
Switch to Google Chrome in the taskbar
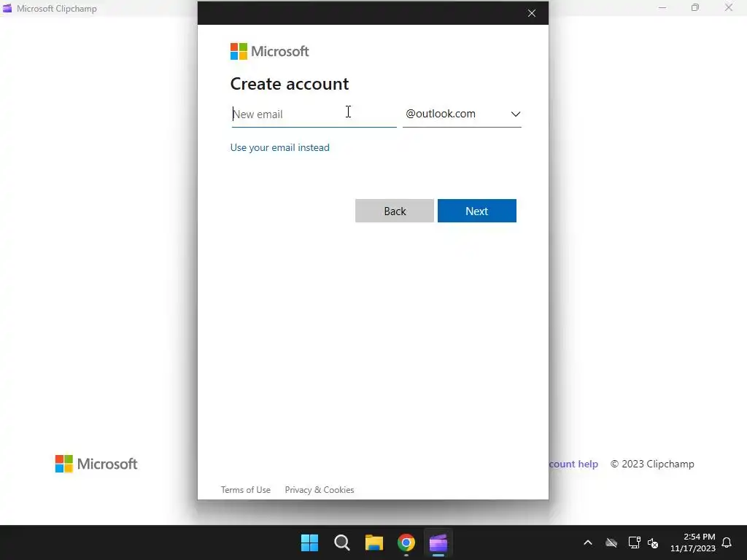(x=406, y=542)
